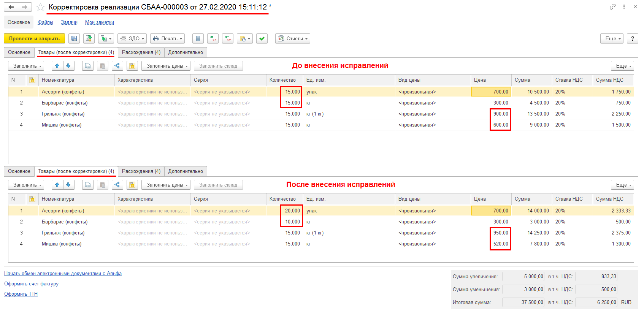Open Еще menu in 'После внесения исправлений' section
Image resolution: width=644 pixels, height=312 pixels.
click(622, 185)
